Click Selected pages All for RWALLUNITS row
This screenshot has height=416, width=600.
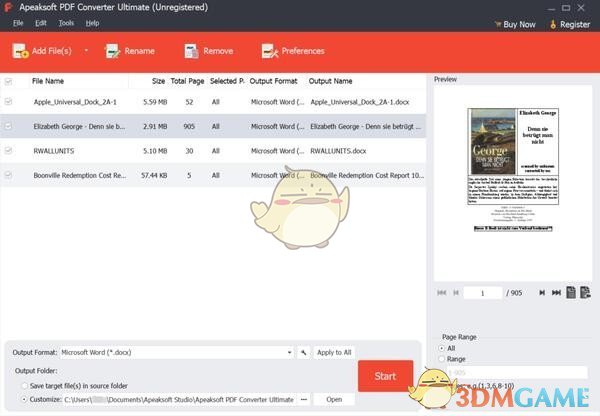coord(215,151)
